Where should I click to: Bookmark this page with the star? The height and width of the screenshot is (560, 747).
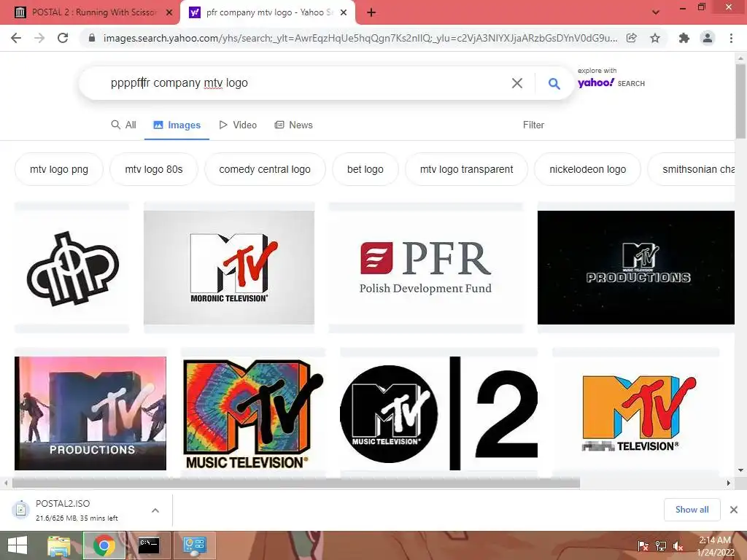coord(655,38)
